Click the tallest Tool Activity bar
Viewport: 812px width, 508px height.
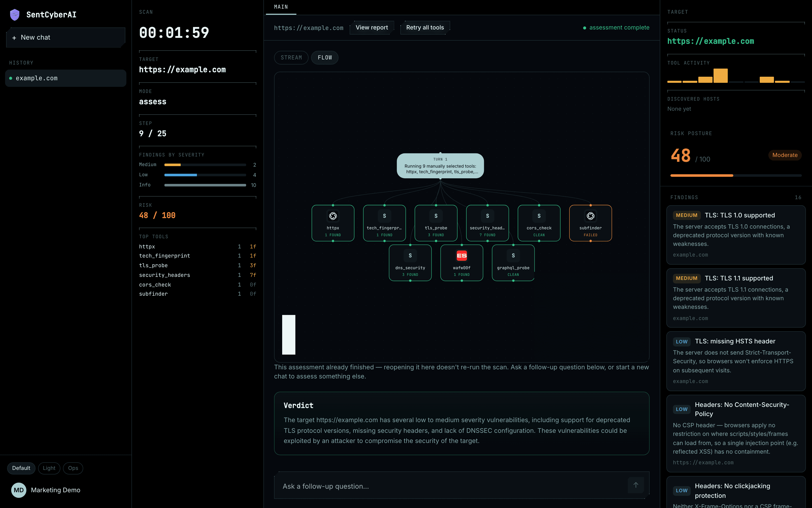point(720,76)
